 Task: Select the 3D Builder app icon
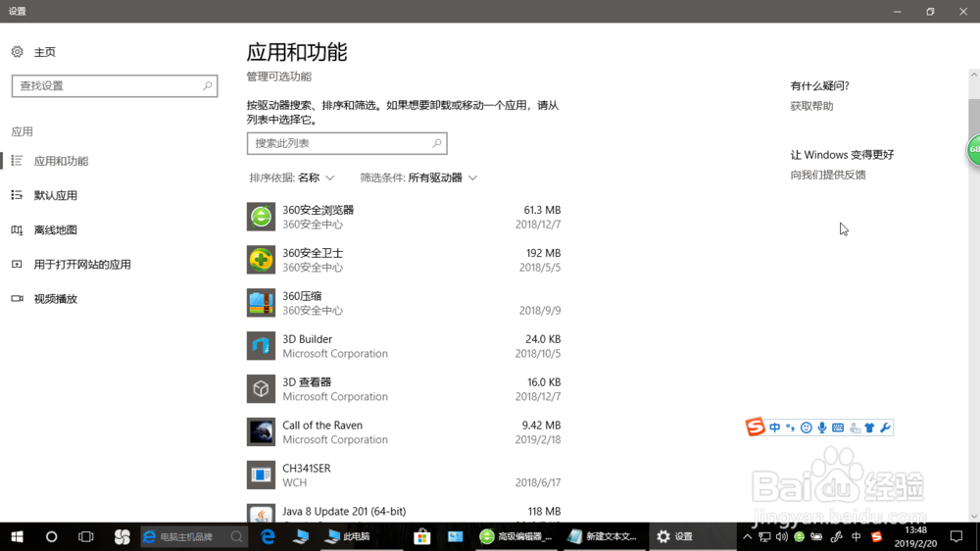tap(261, 346)
